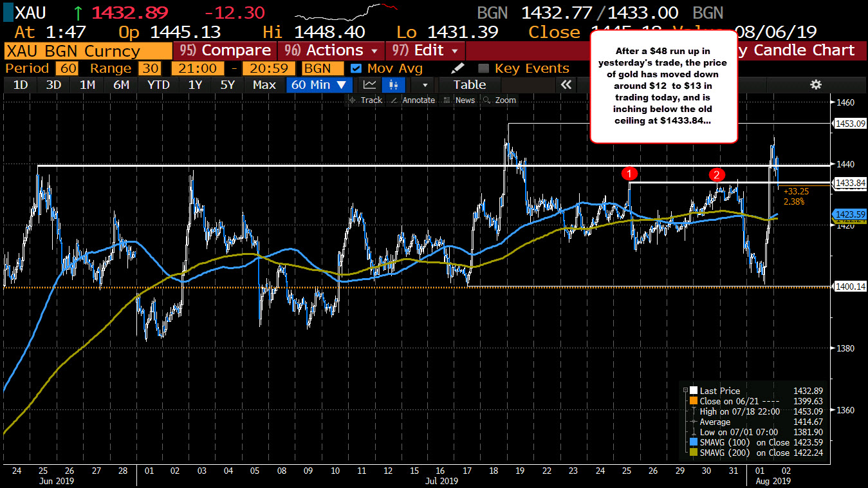Select the 5Y range tab
This screenshot has width=868, height=488.
tap(228, 84)
